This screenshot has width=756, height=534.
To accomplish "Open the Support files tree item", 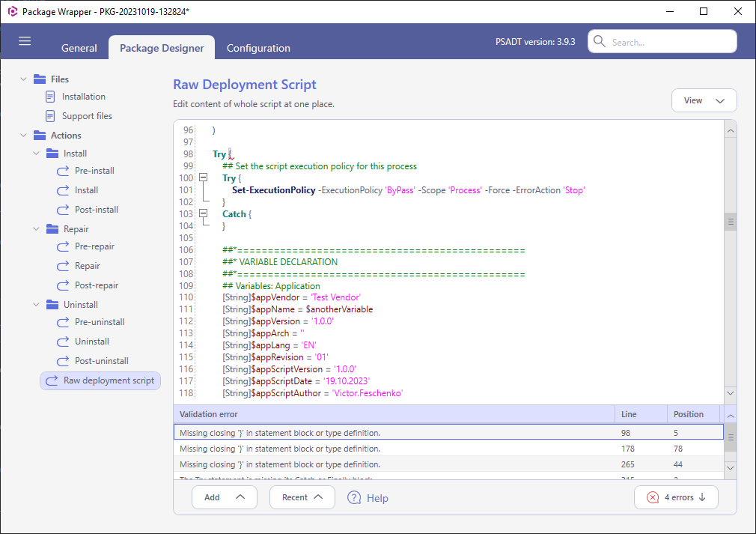I will [x=87, y=116].
